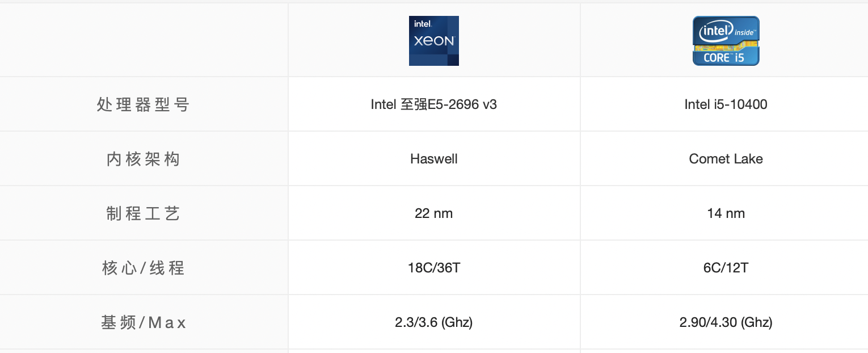Click the 核心/线程 row label

pyautogui.click(x=143, y=268)
